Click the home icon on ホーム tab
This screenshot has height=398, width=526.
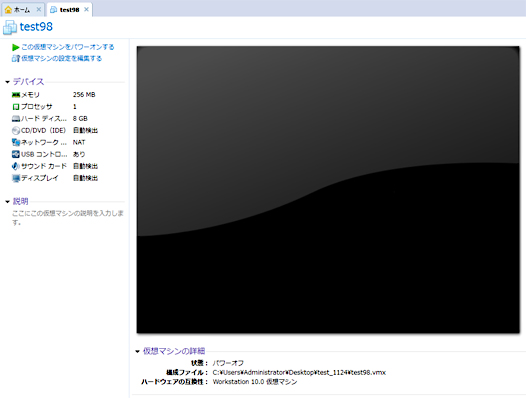[x=8, y=10]
